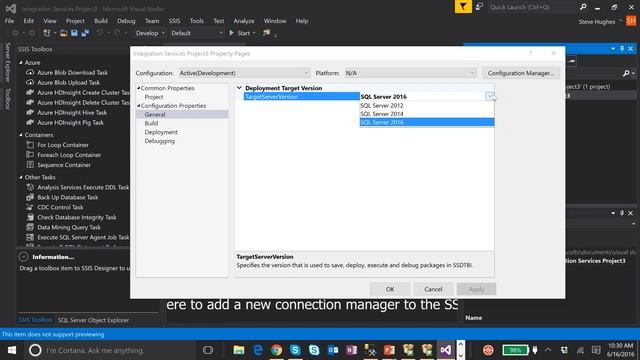This screenshot has height=360, width=640.
Task: Click the Configuration Manager button
Action: coord(521,73)
